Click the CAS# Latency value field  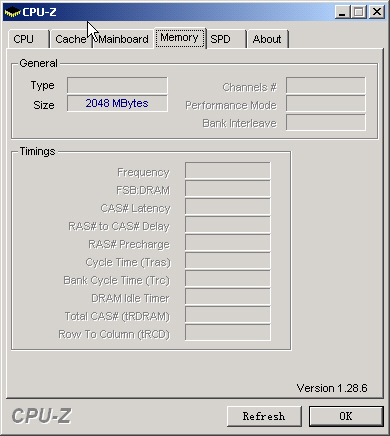click(228, 207)
